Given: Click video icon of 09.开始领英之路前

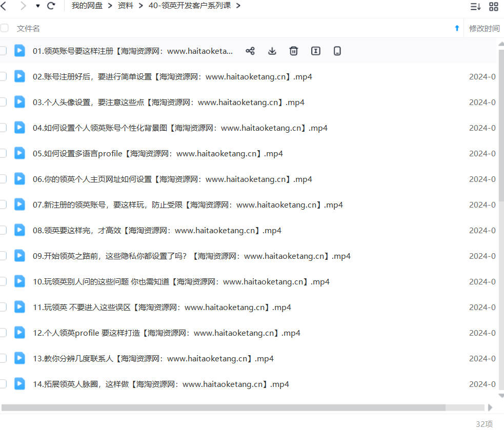Looking at the screenshot, I should tap(19, 256).
